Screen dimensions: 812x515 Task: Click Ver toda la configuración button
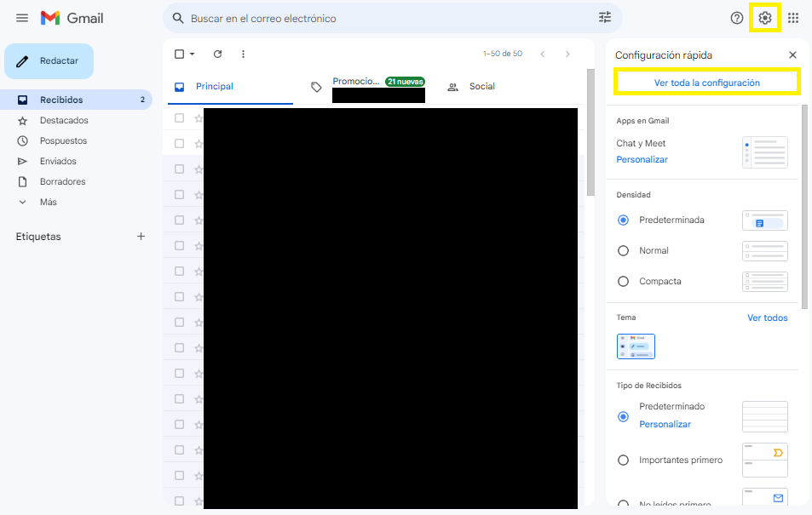[706, 83]
